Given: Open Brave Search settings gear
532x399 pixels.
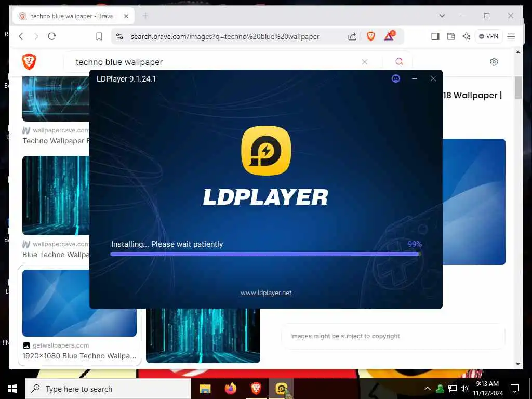Looking at the screenshot, I should [x=494, y=62].
